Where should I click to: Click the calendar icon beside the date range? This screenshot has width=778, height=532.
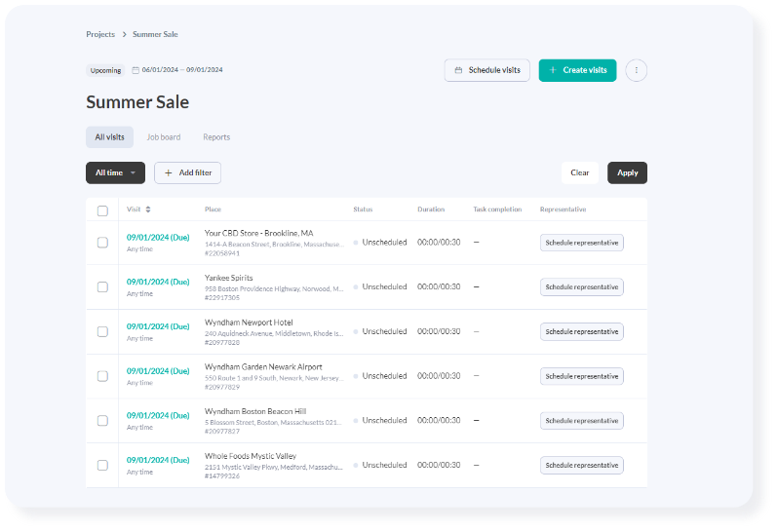click(x=136, y=70)
